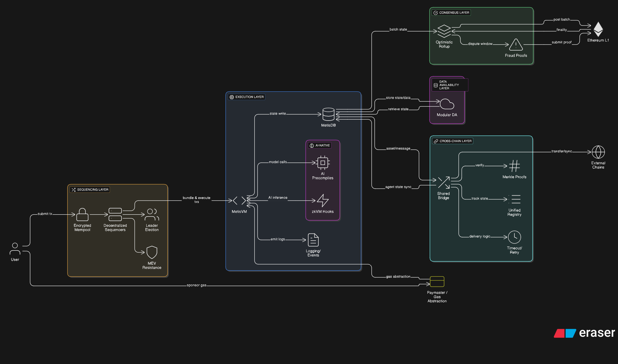
Task: Click the Logging/Events document icon
Action: click(313, 240)
